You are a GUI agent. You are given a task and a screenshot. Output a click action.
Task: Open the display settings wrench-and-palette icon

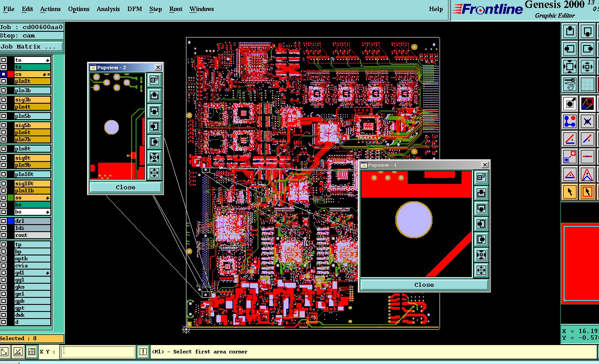coord(570,84)
